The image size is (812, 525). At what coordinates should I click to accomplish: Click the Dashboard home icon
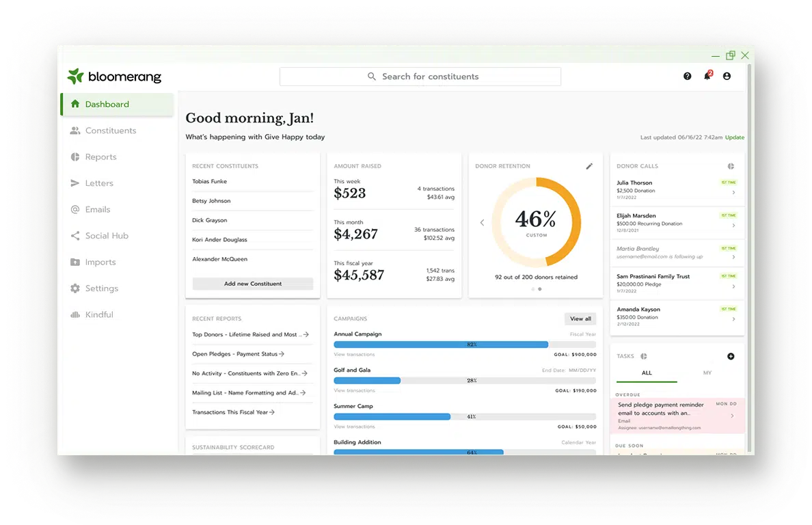[75, 104]
